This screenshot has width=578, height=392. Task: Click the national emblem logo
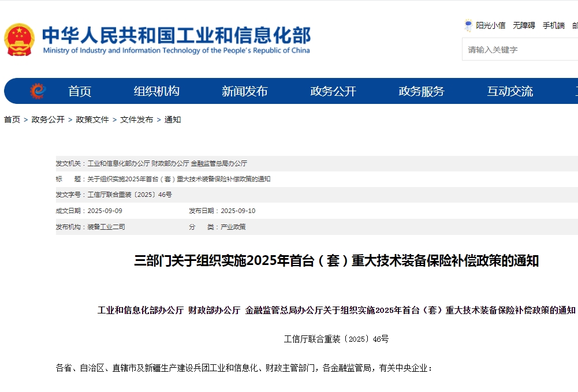point(19,40)
